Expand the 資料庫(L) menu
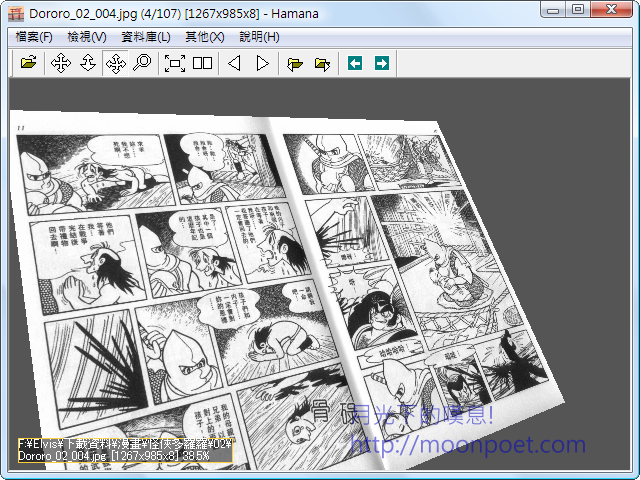640x480 pixels. click(145, 36)
